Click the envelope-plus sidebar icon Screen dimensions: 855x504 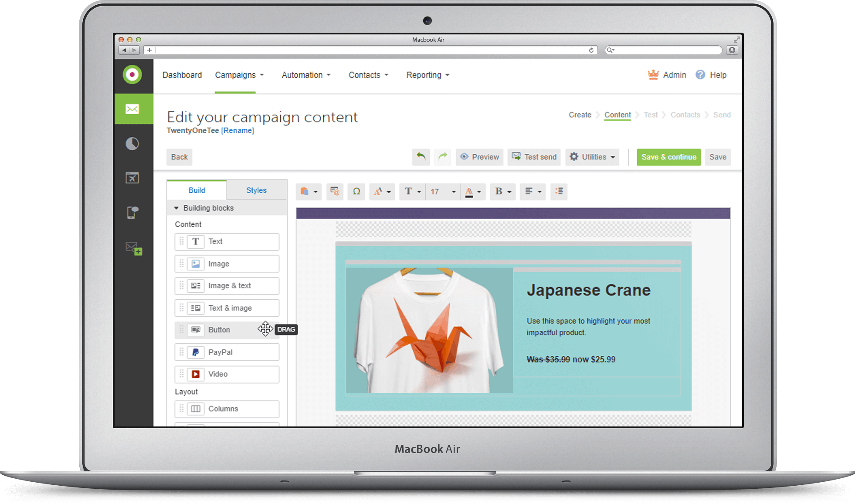134,248
